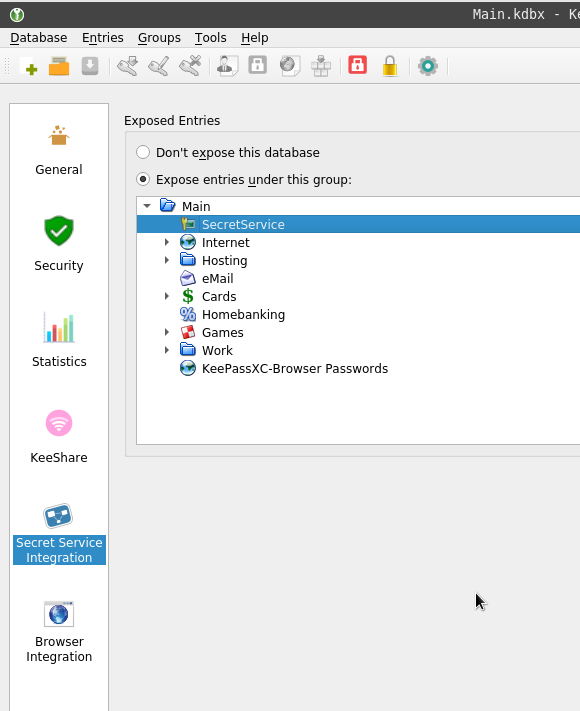580x711 pixels.
Task: Click the red Lock Database icon
Action: point(357,65)
